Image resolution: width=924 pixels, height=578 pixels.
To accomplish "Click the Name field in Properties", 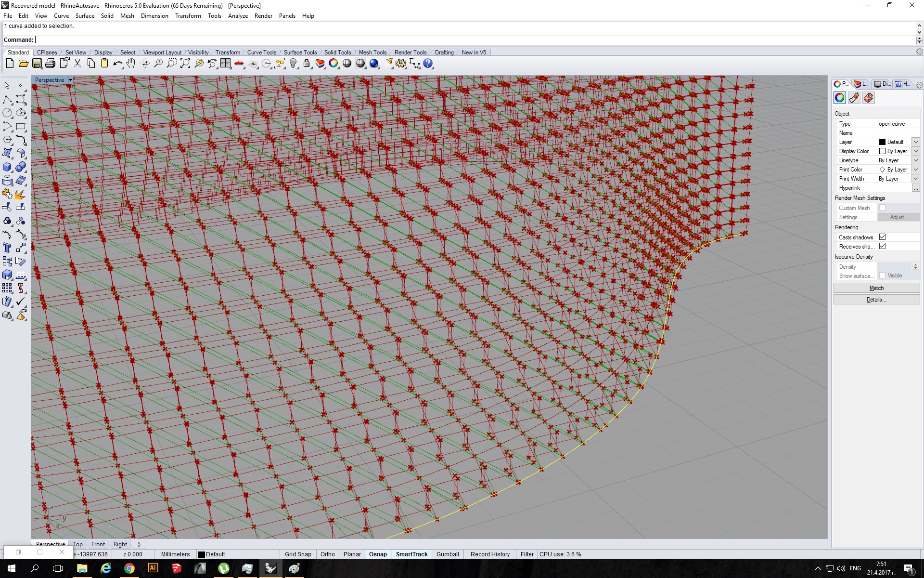I will (x=898, y=133).
